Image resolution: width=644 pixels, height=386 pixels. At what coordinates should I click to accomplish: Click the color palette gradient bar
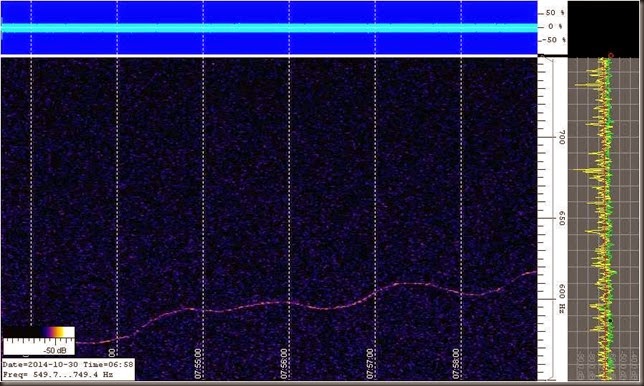click(39, 332)
